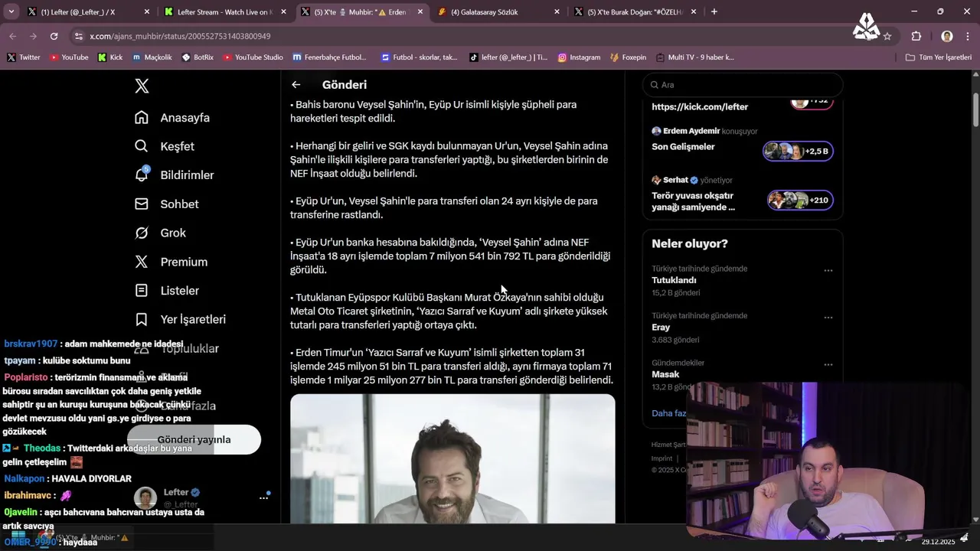Open kick.com/lefter live link

click(700, 107)
